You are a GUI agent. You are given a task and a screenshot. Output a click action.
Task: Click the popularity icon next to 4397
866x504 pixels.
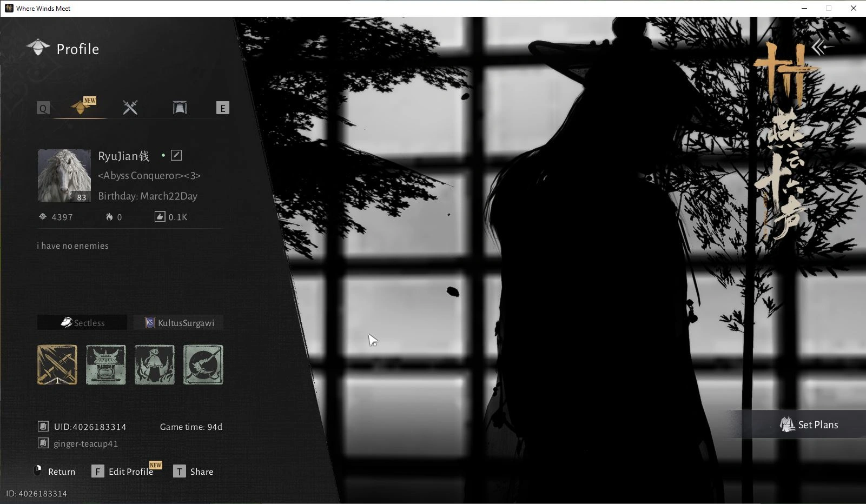(x=43, y=217)
